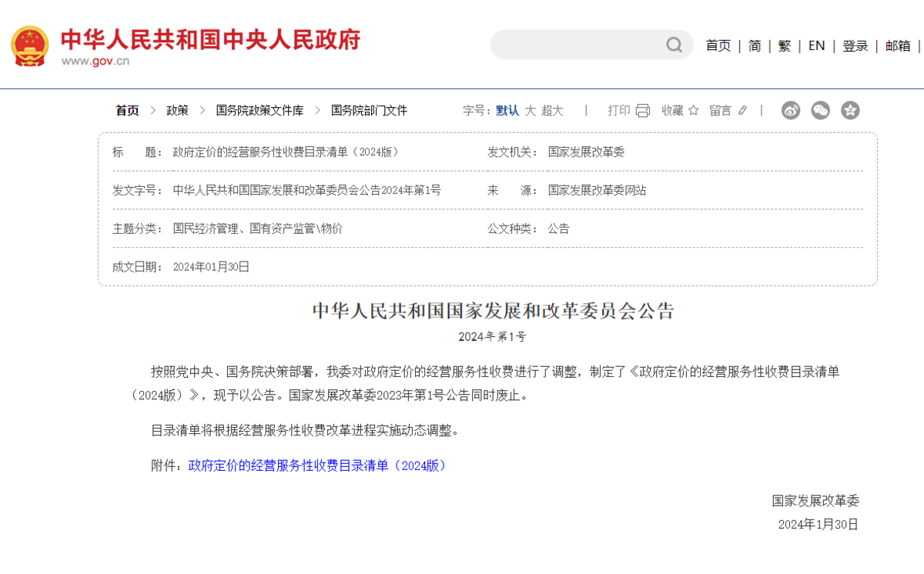Open the 邮箱 link
Image resolution: width=924 pixels, height=574 pixels.
(898, 45)
